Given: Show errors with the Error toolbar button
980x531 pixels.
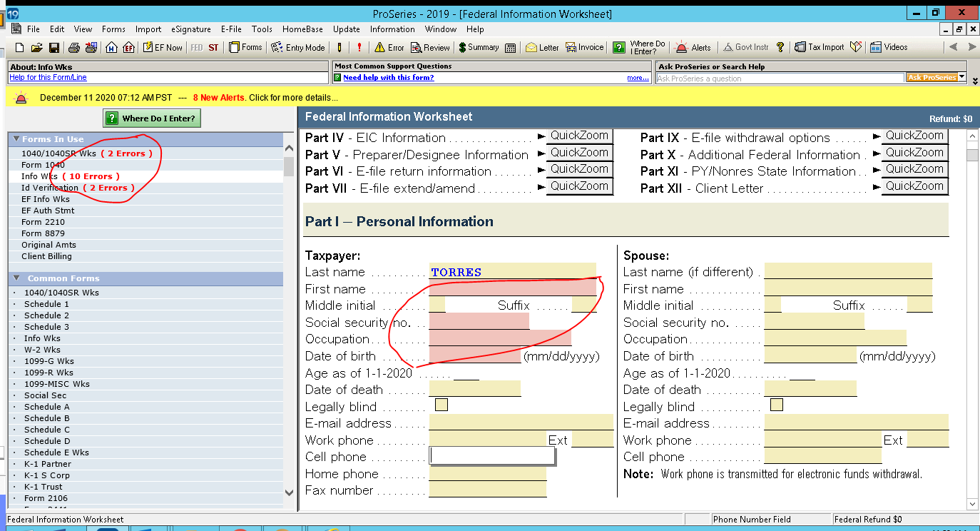Looking at the screenshot, I should [389, 48].
